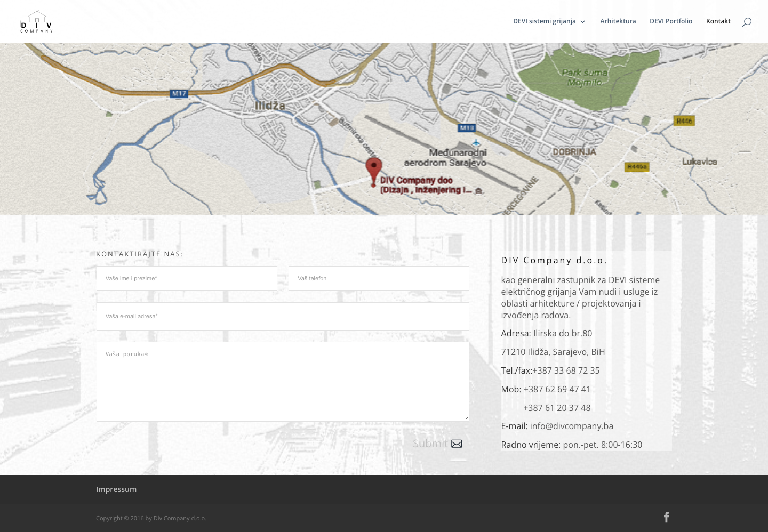Visit the Facebook page icon
This screenshot has width=768, height=532.
tap(666, 517)
